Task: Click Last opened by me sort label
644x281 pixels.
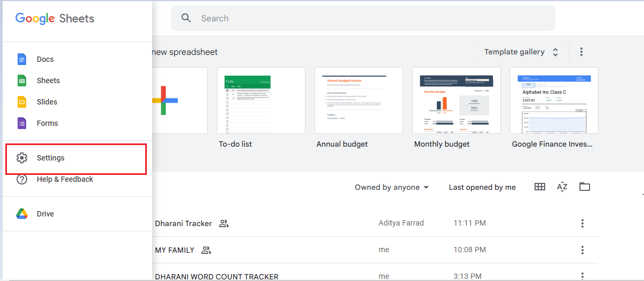Action: (482, 187)
